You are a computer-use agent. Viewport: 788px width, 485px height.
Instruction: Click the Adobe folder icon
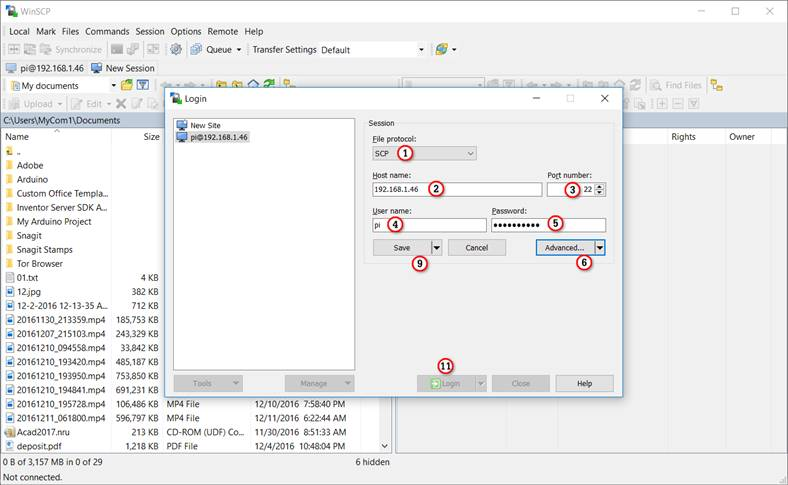(x=9, y=165)
